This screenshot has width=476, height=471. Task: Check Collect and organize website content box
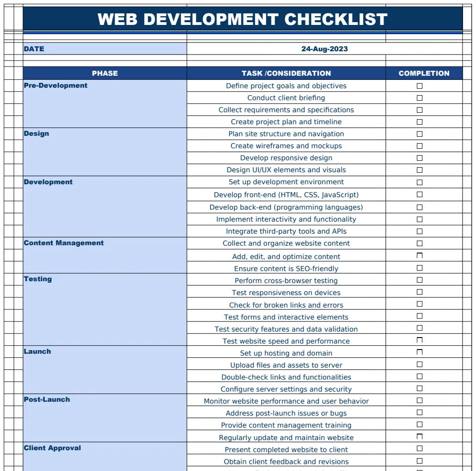[420, 243]
